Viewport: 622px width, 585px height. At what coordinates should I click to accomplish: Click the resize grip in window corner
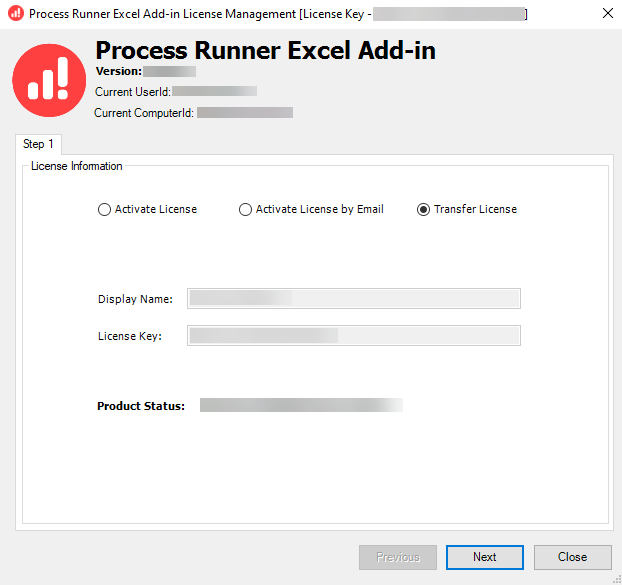pyautogui.click(x=615, y=578)
